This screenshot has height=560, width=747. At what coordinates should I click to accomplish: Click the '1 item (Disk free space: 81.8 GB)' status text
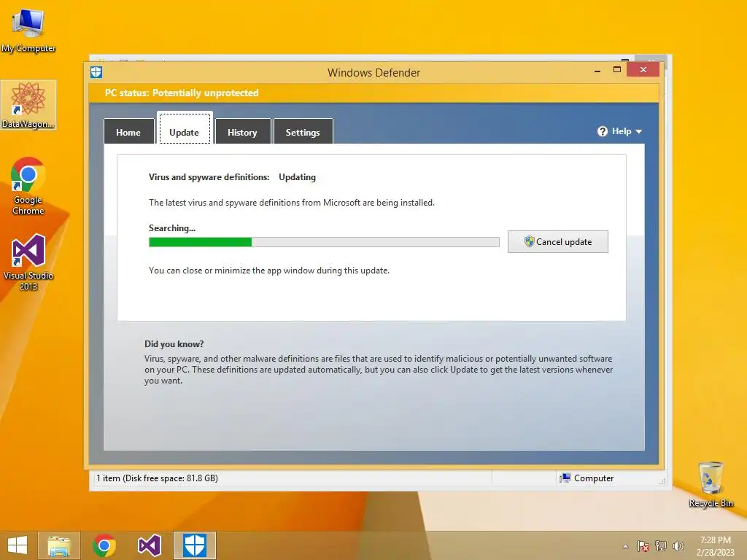[x=158, y=478]
